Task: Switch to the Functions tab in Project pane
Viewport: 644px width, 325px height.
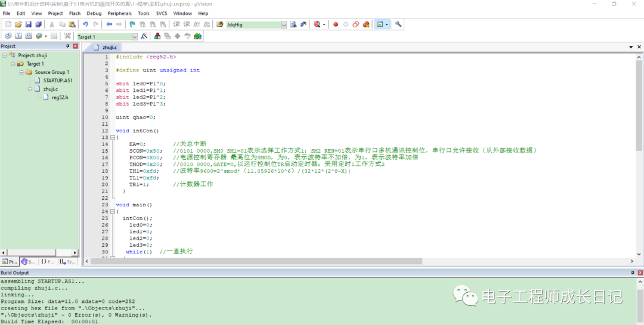Action: (47, 261)
